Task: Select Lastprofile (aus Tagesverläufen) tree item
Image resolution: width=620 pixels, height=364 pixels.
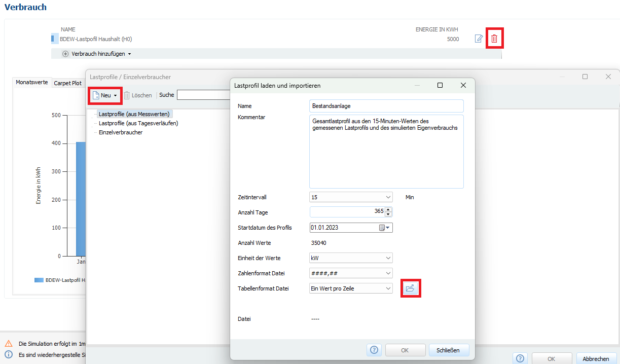Action: point(138,123)
